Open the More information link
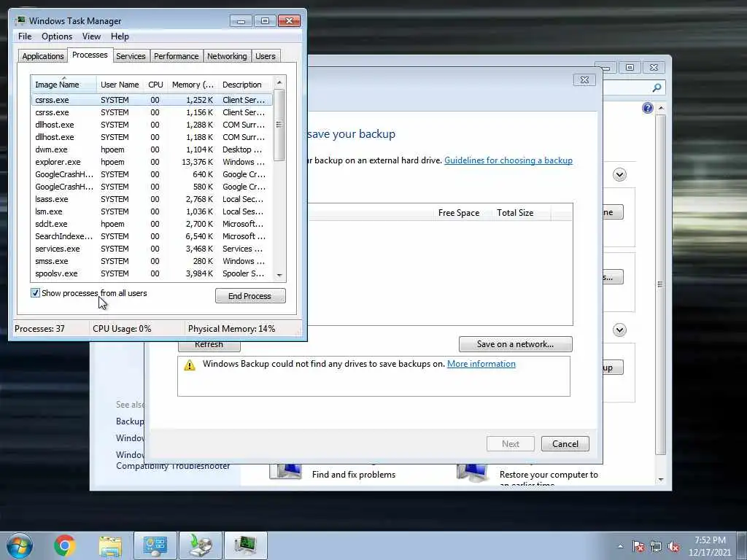This screenshot has height=560, width=747. pos(481,364)
